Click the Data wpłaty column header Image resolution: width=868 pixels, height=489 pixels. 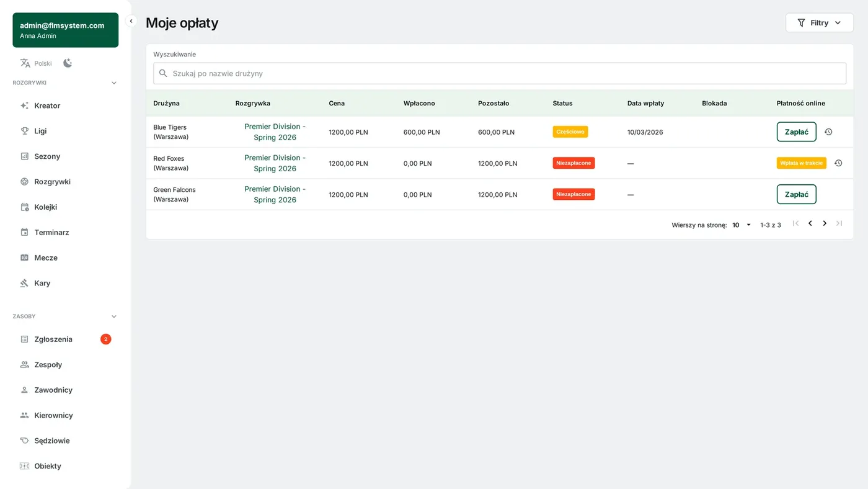[x=645, y=104]
